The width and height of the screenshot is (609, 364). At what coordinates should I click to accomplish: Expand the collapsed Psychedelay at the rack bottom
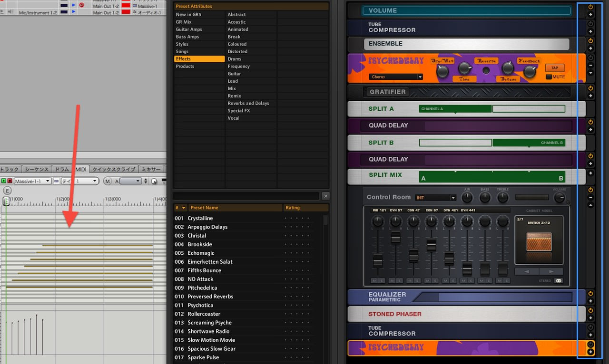tap(590, 352)
